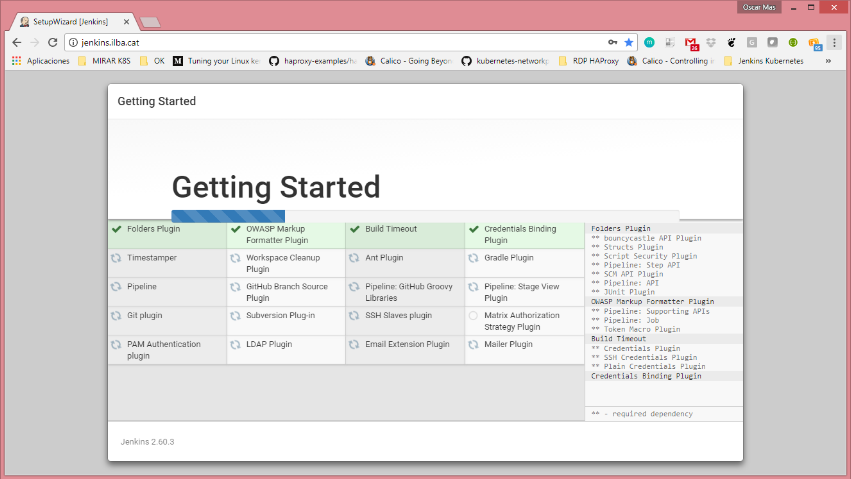
Task: Click the Timestamper pending spinner icon
Action: [116, 258]
